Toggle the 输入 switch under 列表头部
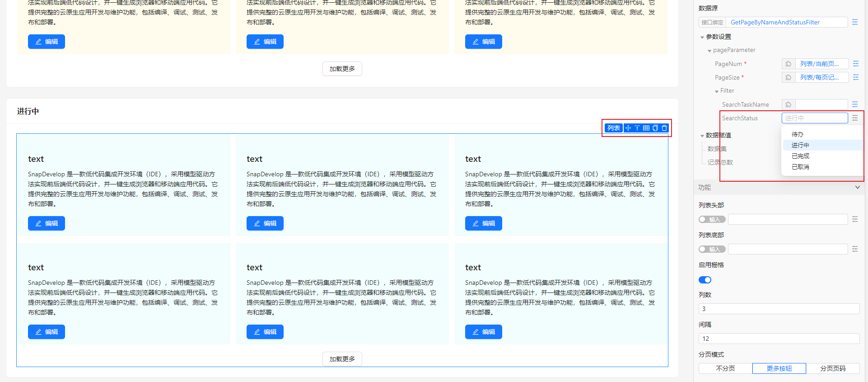 pyautogui.click(x=712, y=219)
